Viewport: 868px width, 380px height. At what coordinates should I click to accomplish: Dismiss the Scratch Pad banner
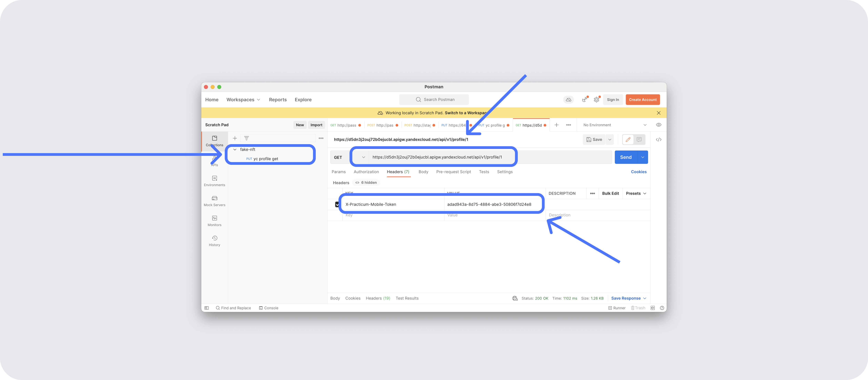pos(658,113)
